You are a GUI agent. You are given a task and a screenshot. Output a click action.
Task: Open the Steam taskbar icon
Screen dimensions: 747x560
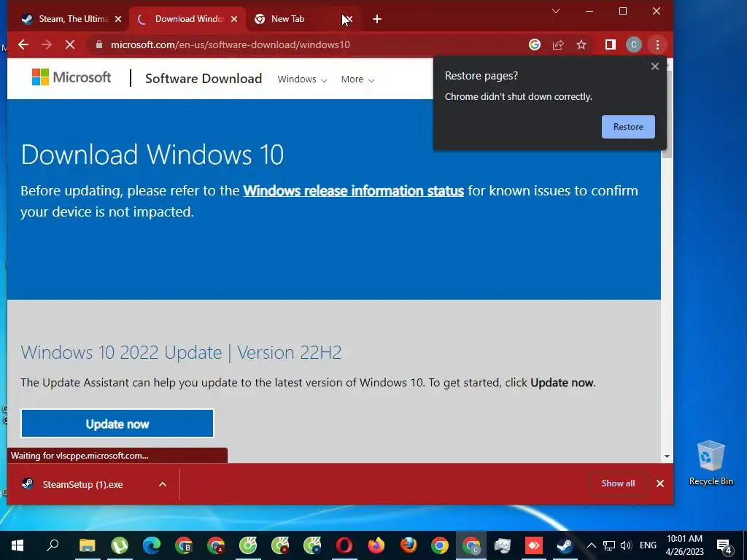click(565, 545)
